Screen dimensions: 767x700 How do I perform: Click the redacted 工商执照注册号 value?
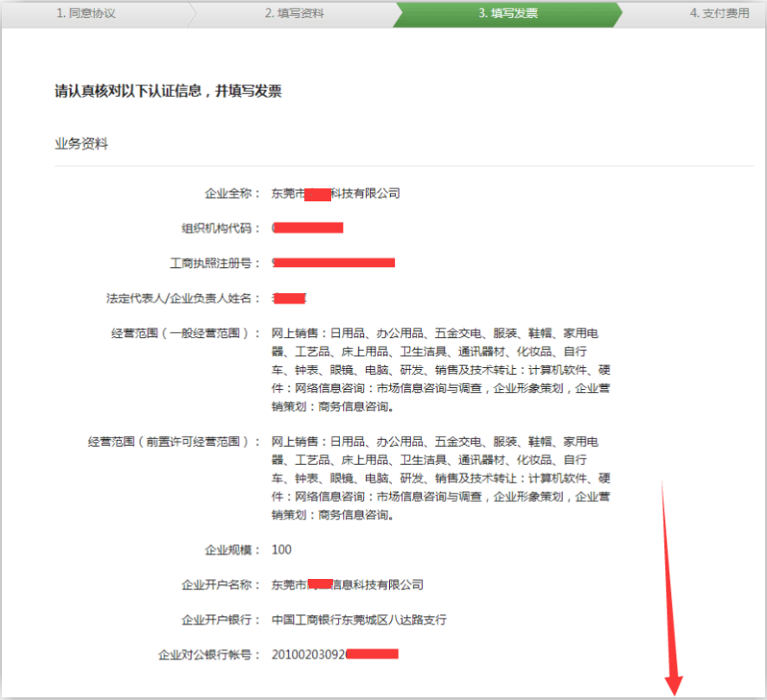[334, 263]
